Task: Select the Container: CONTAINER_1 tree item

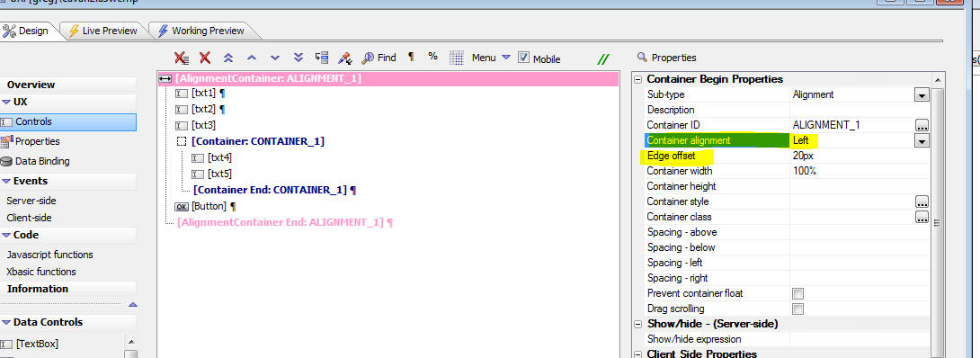Action: pyautogui.click(x=258, y=141)
